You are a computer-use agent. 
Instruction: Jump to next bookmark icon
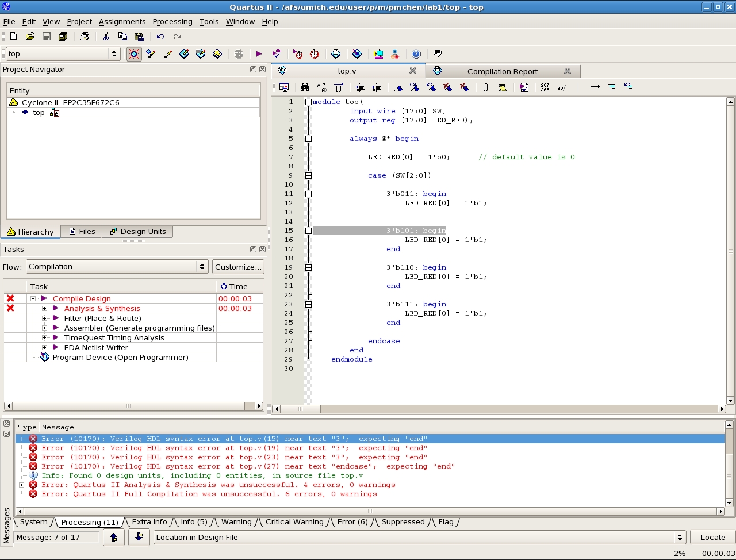pyautogui.click(x=415, y=87)
